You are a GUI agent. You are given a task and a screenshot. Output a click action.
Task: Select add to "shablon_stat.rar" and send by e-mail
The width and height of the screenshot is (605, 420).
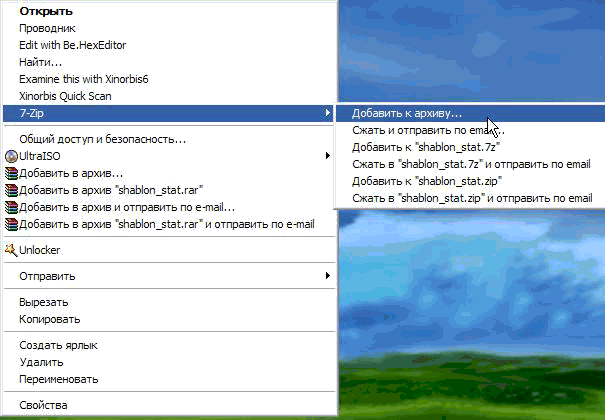[169, 224]
